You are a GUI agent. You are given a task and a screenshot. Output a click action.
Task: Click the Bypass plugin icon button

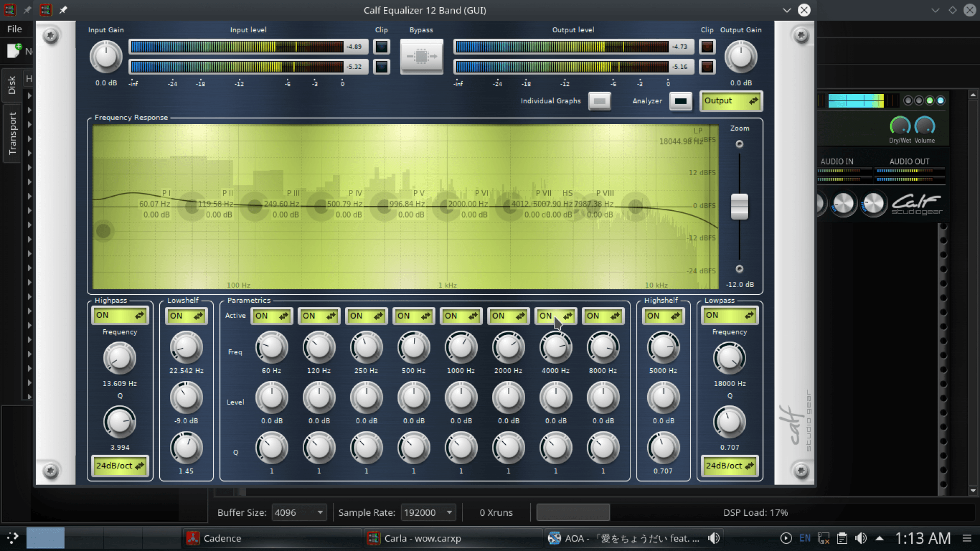pos(421,57)
